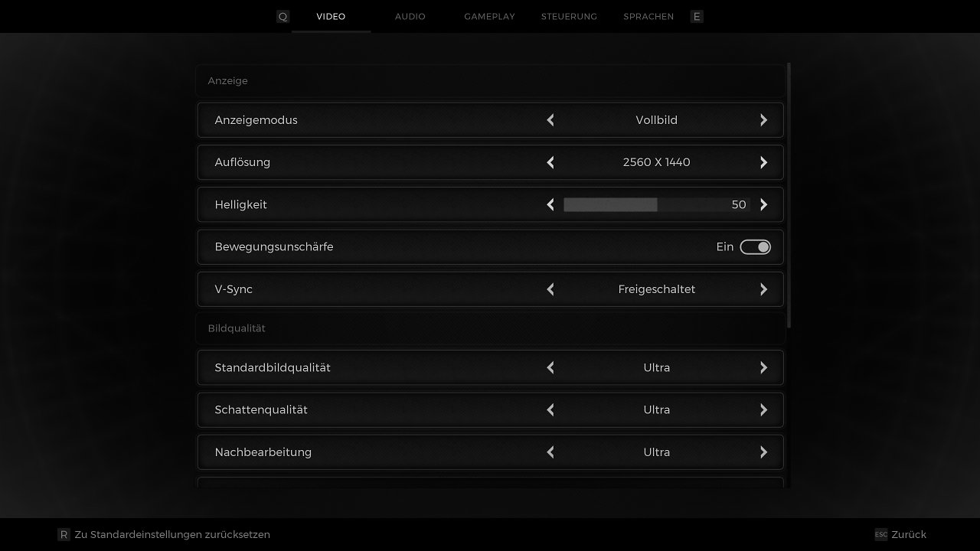The width and height of the screenshot is (980, 551).
Task: Click the right arrow next to Freigeschaltet
Action: pos(763,289)
